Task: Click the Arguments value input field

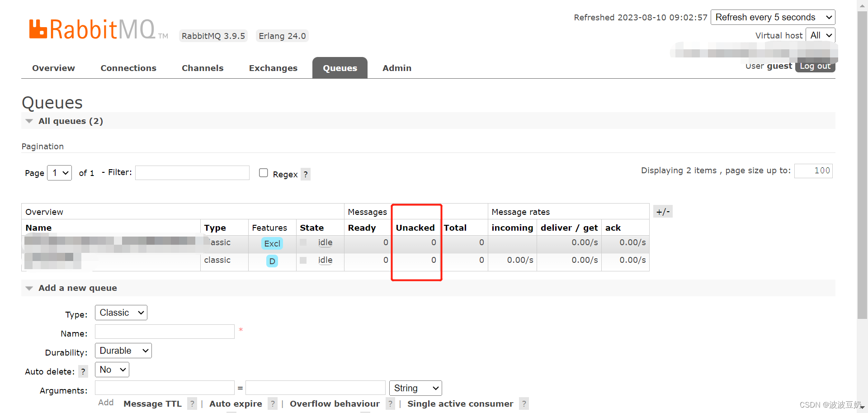Action: 316,388
